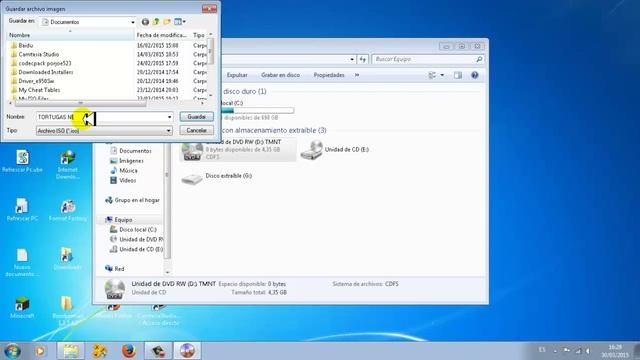Open Imágenes in Explorer sidebar
Screen dimensions: 640x360
(x=127, y=161)
